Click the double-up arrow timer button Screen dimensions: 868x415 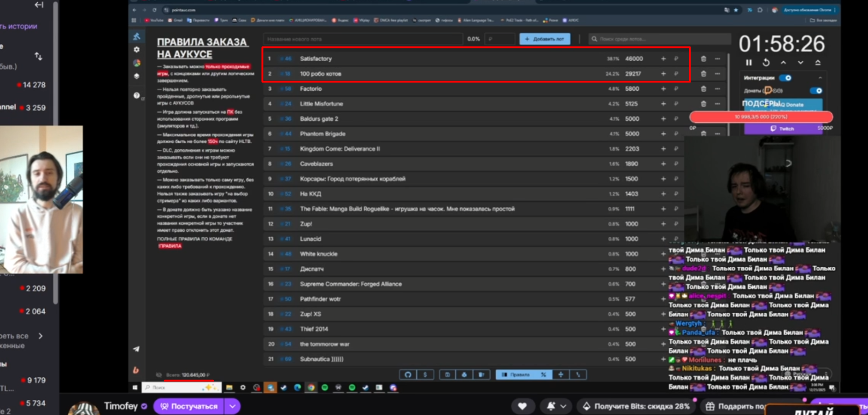point(818,63)
